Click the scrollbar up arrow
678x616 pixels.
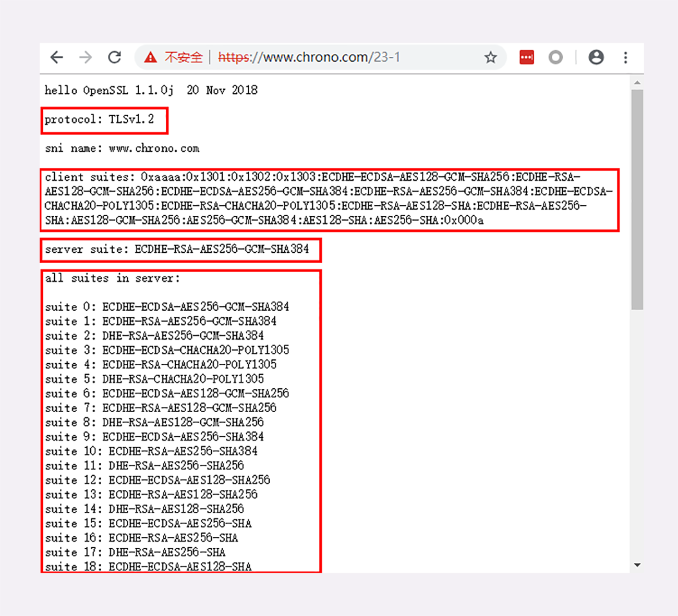tap(637, 82)
